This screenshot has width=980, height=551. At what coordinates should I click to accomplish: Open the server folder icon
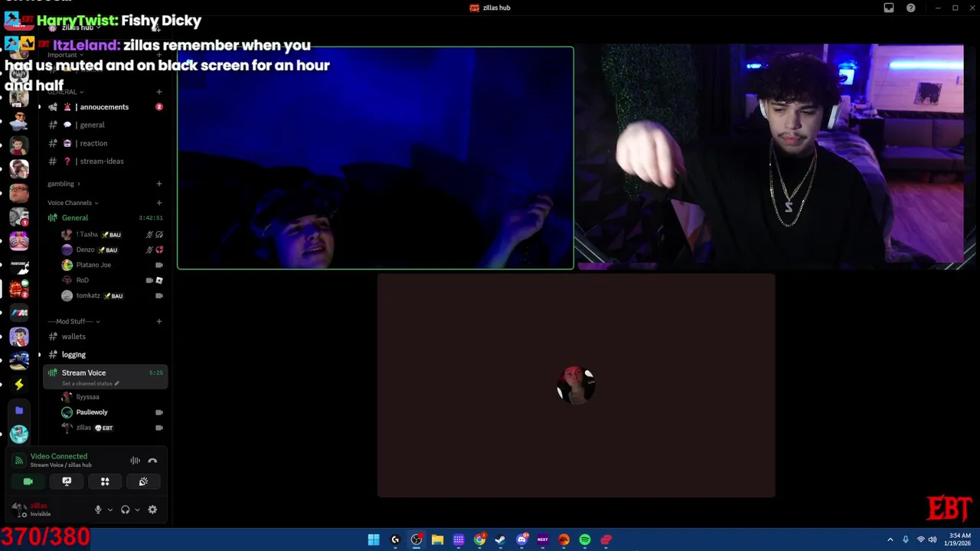click(19, 410)
